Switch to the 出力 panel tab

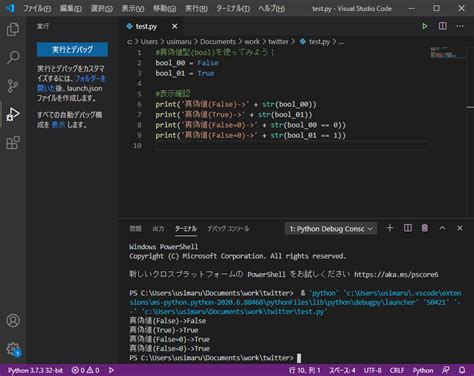[x=158, y=228]
